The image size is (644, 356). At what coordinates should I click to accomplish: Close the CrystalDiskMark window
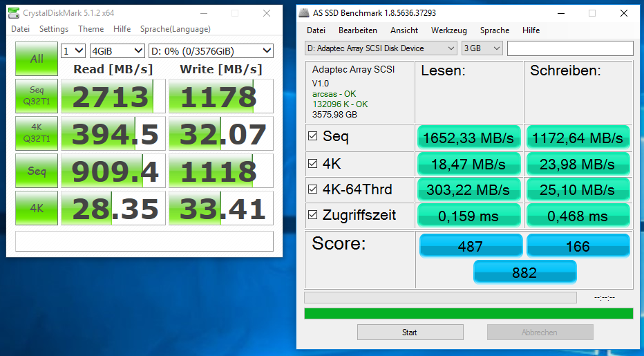tap(267, 13)
